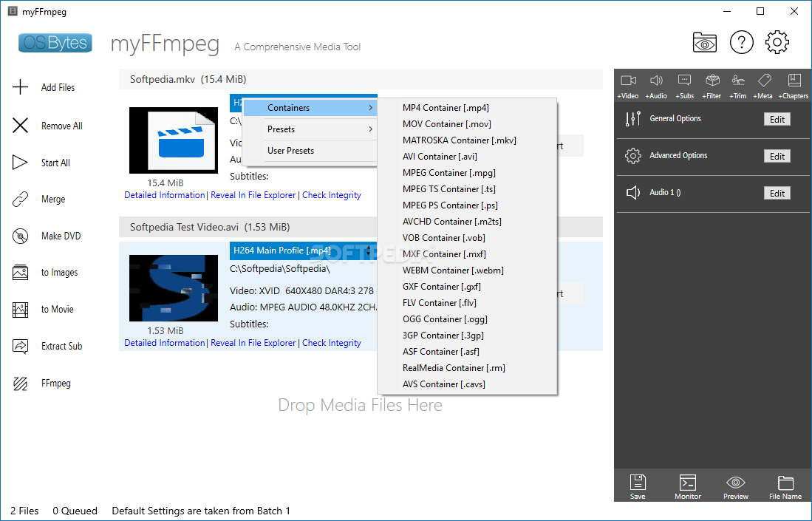812x521 pixels.
Task: Click the Advanced Options gear icon
Action: point(632,156)
